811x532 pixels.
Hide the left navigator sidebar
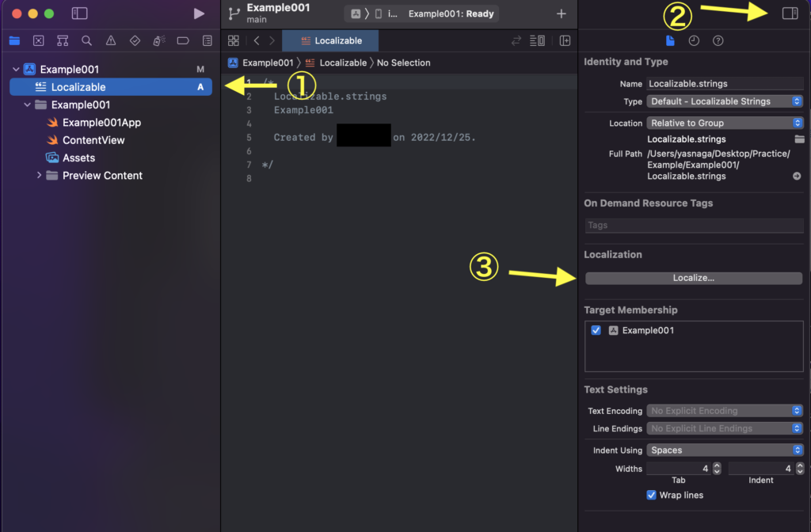pos(79,13)
